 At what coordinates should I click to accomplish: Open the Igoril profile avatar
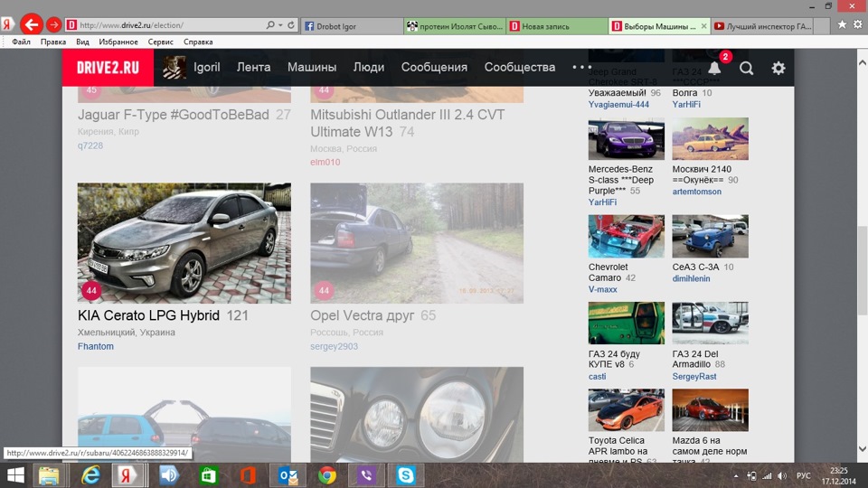174,68
